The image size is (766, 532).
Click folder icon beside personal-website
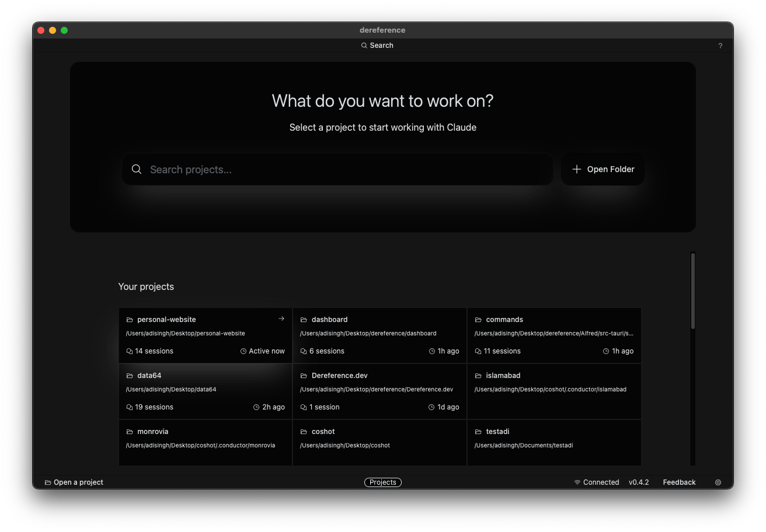[130, 320]
